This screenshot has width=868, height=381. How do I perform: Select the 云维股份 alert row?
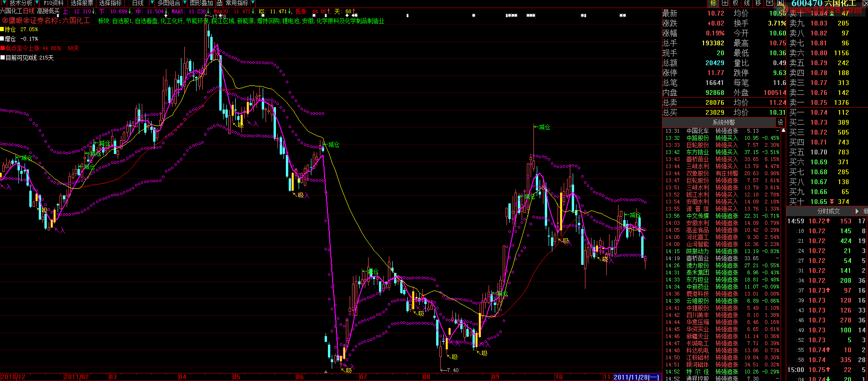pyautogui.click(x=722, y=301)
